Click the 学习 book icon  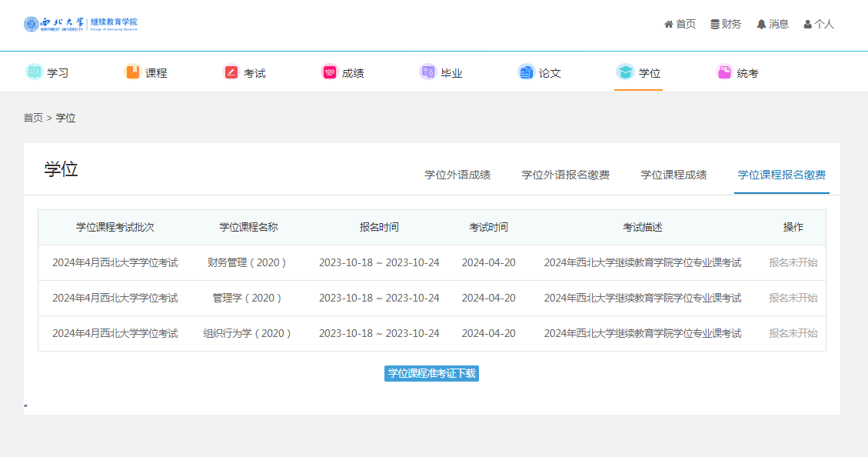(34, 72)
